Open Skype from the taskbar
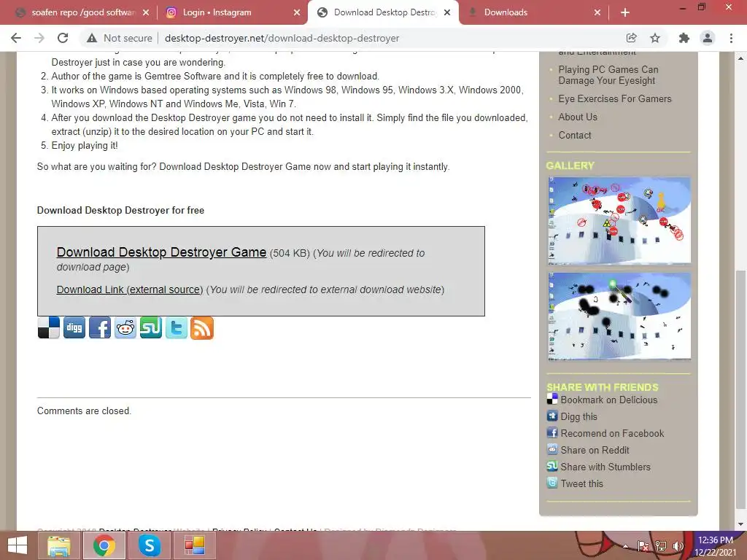Screen dimensions: 747x560 point(150,545)
